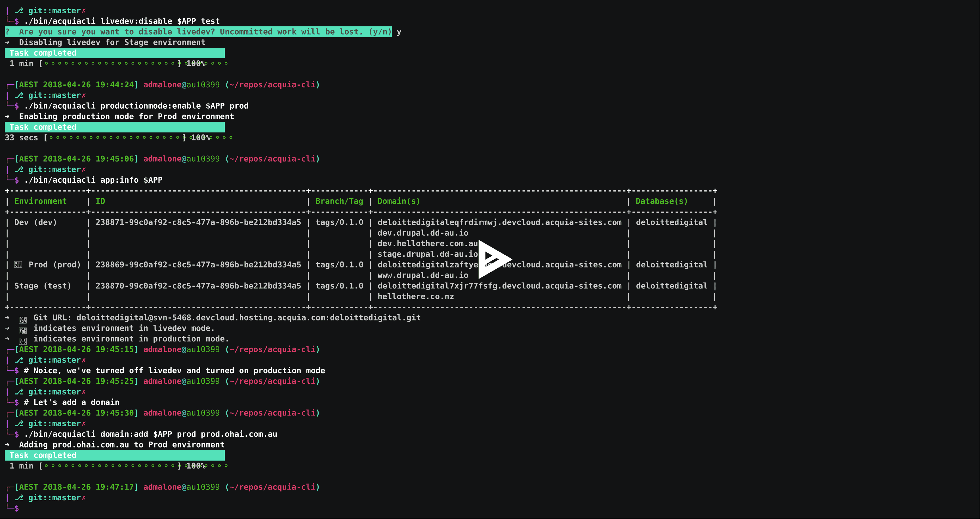Click the production mode icon beside Prod (prod)
The height and width of the screenshot is (519, 980).
pos(18,265)
